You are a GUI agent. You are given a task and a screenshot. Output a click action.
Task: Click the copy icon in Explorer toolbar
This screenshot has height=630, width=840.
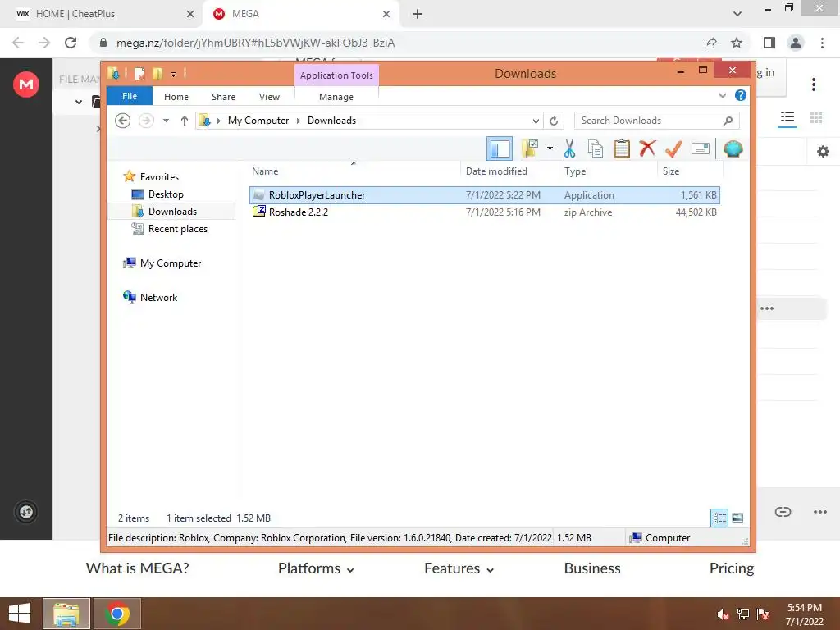(x=596, y=149)
